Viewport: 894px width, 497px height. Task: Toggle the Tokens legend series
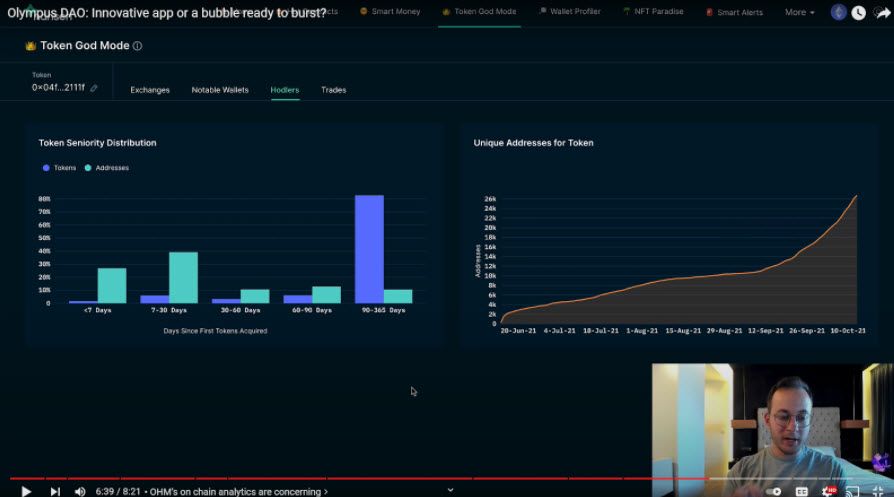tap(59, 168)
